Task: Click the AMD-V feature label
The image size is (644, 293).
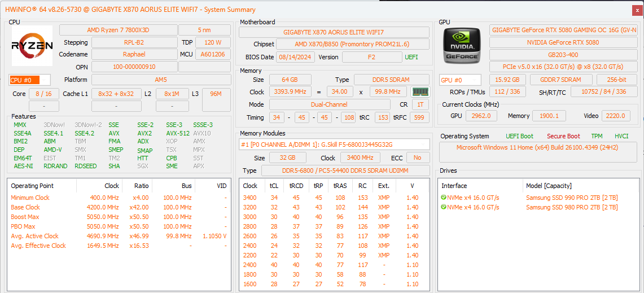Action: [x=52, y=150]
